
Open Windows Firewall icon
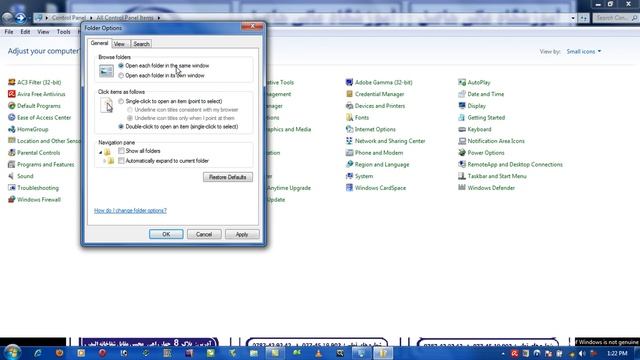(x=11, y=200)
